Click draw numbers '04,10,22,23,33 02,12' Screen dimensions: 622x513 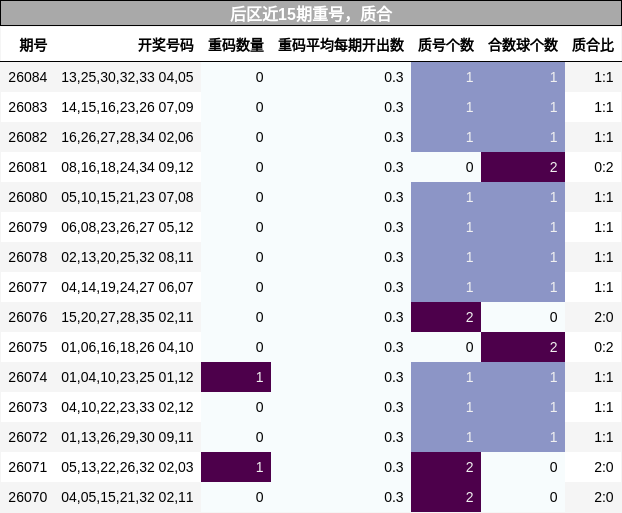pos(127,407)
